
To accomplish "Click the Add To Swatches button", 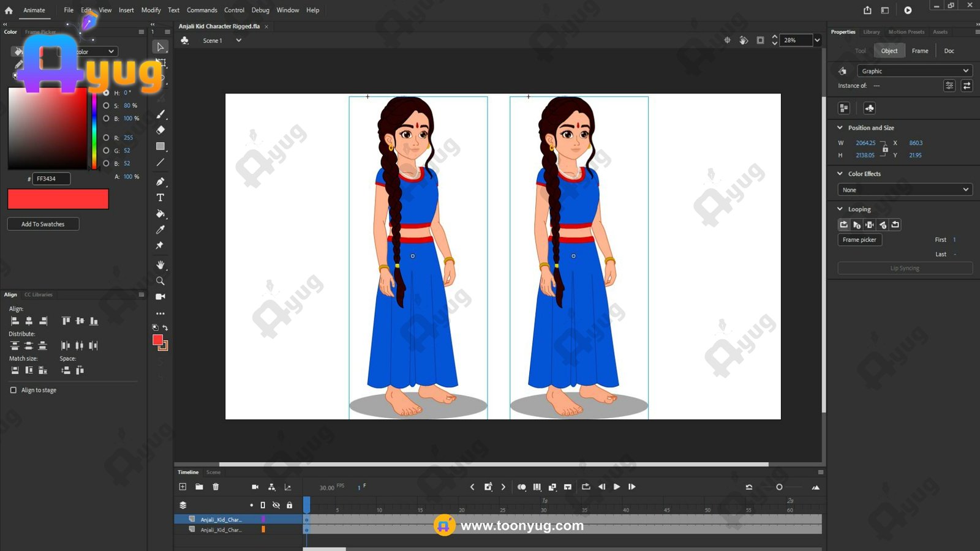I will pyautogui.click(x=43, y=224).
